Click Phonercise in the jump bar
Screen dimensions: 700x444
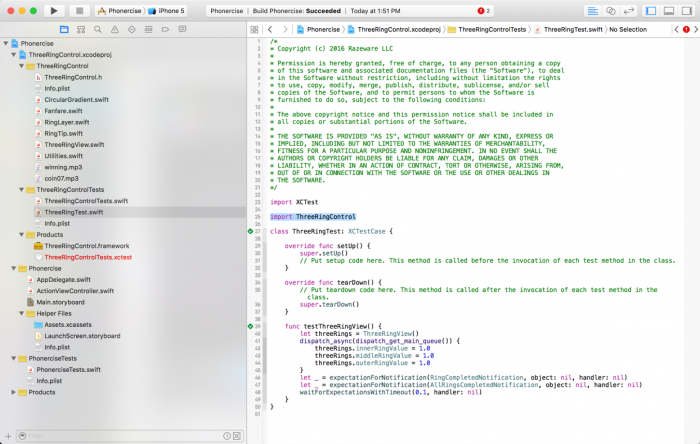(x=318, y=29)
